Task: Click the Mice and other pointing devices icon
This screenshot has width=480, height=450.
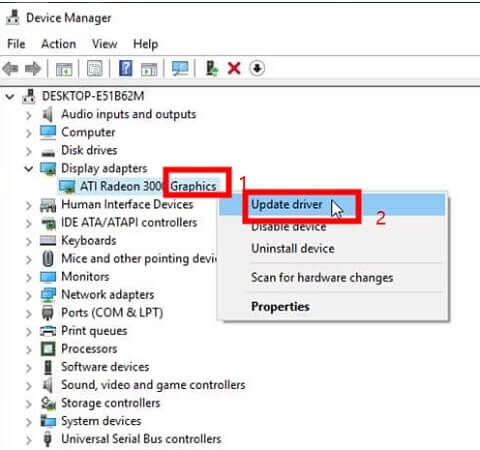Action: (x=48, y=259)
